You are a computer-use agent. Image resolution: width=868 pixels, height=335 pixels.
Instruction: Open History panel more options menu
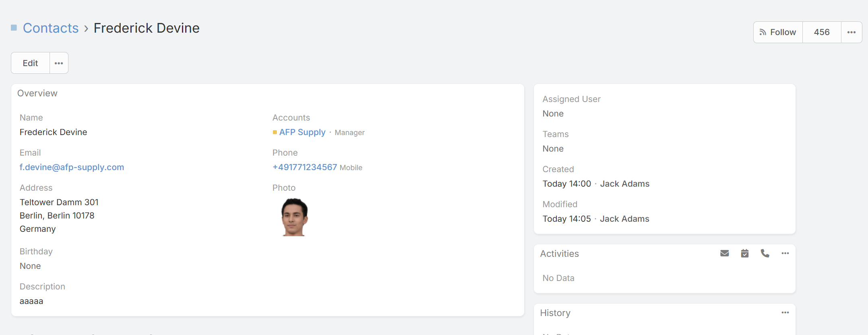(x=785, y=313)
